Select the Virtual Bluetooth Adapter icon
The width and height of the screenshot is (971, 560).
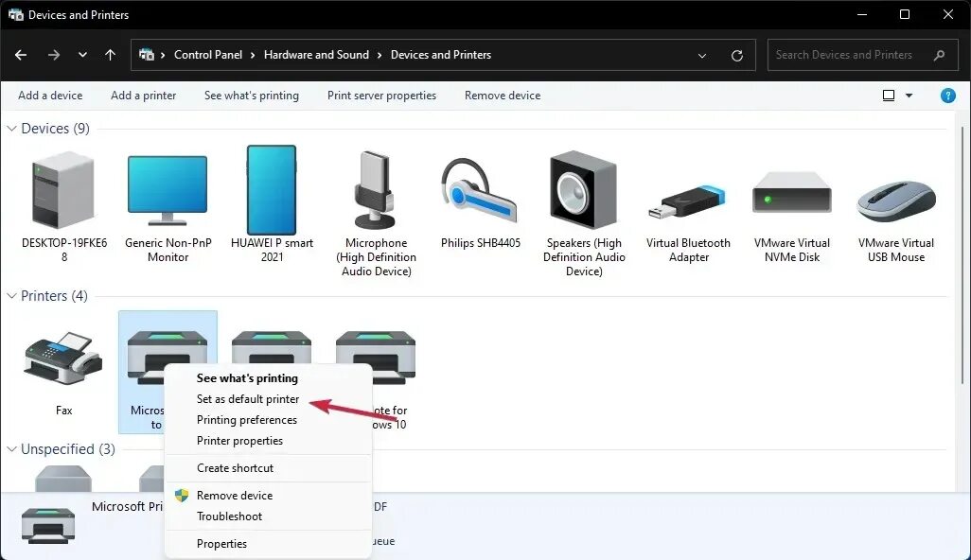(x=687, y=201)
